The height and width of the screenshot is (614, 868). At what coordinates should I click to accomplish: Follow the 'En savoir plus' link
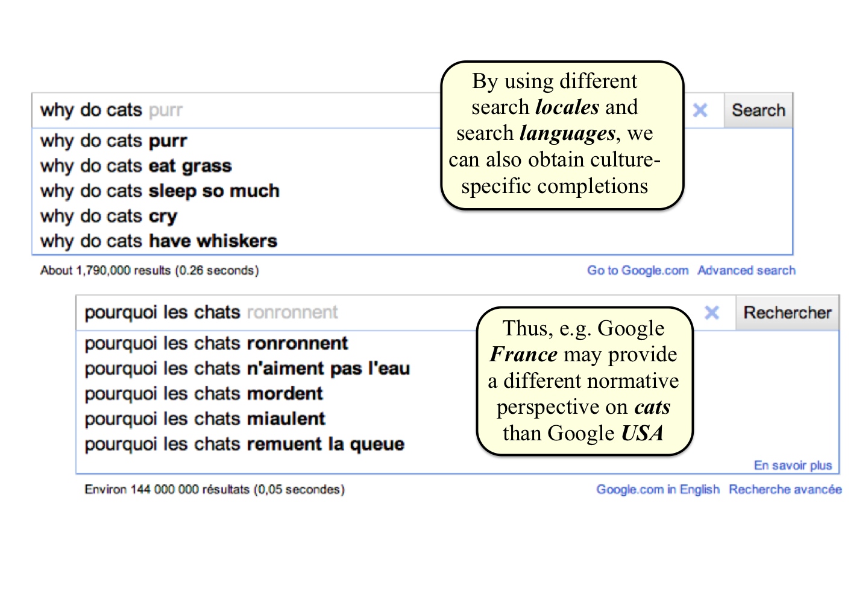click(793, 465)
